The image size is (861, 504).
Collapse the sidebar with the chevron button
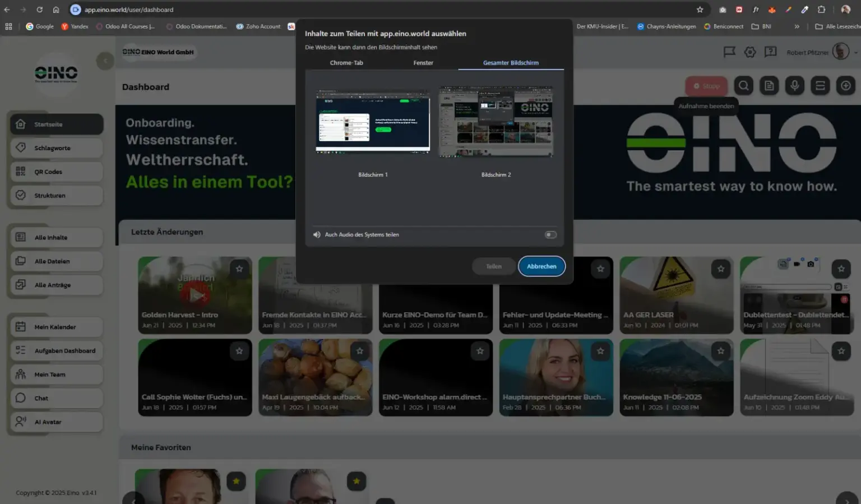coord(105,61)
